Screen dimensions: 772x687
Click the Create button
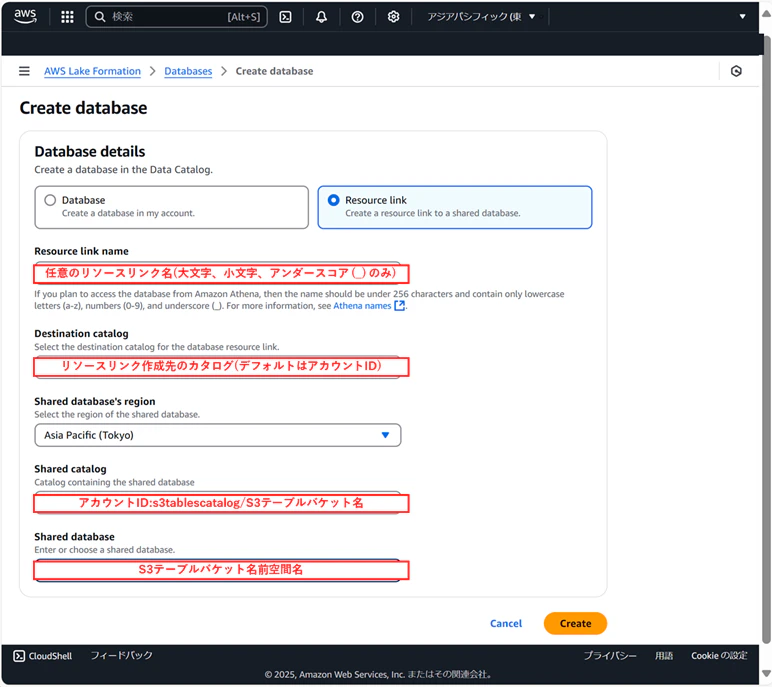[575, 623]
